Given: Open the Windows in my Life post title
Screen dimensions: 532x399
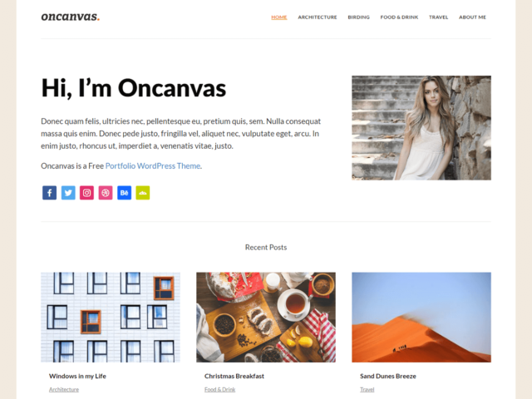Looking at the screenshot, I should (x=77, y=376).
